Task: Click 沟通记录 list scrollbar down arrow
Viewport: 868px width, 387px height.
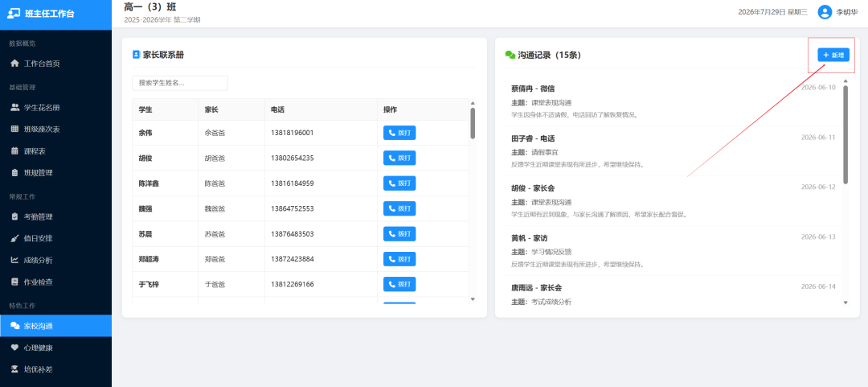Action: click(x=845, y=303)
